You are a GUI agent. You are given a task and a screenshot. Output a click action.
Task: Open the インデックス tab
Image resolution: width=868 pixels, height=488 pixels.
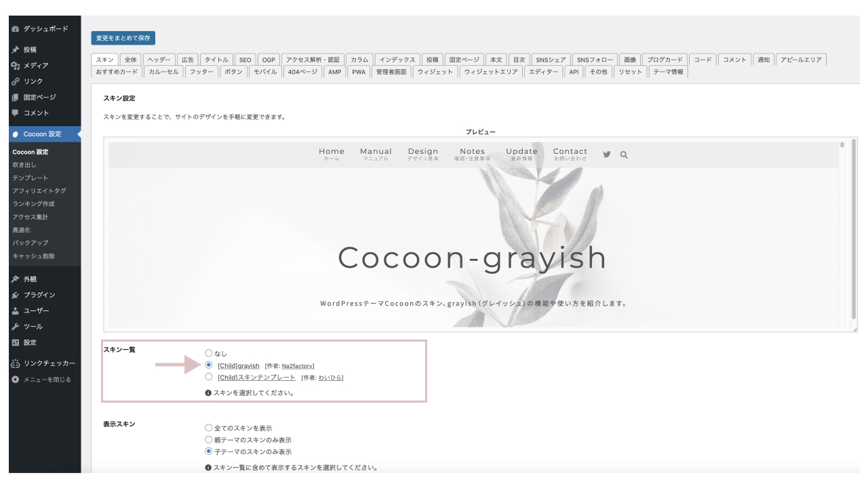[397, 60]
